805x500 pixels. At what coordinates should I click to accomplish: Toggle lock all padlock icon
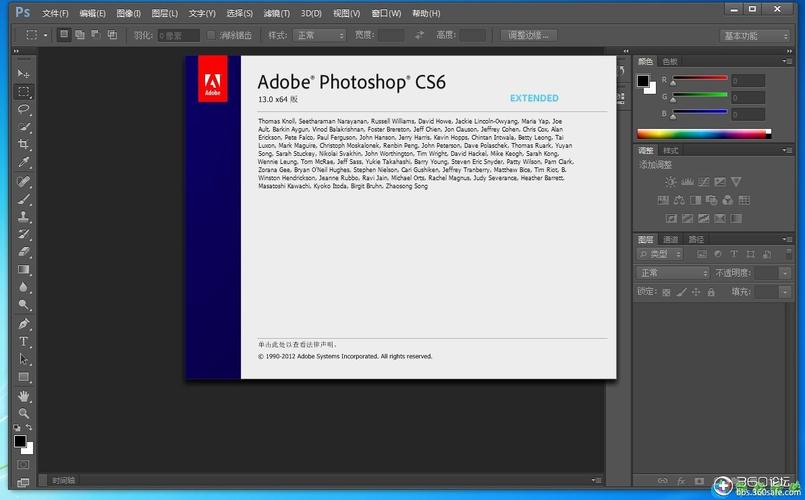coord(711,292)
